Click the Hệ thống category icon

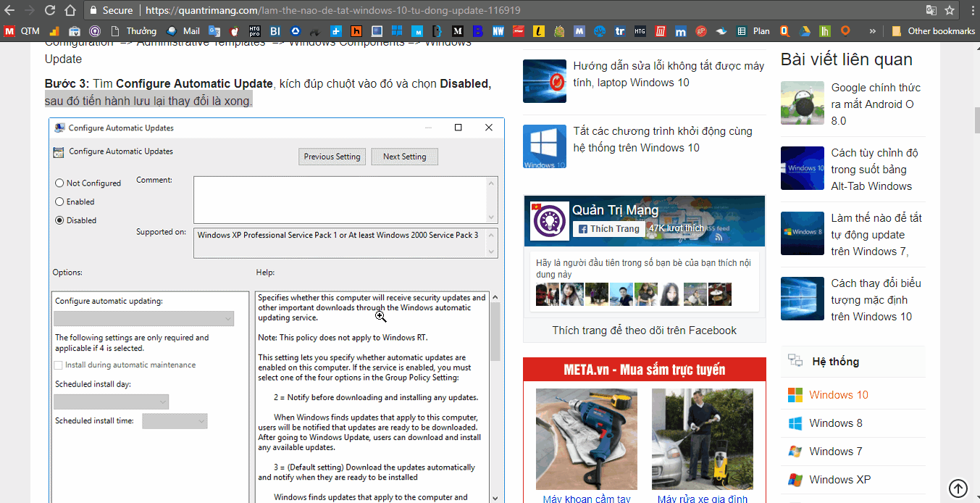click(x=795, y=360)
